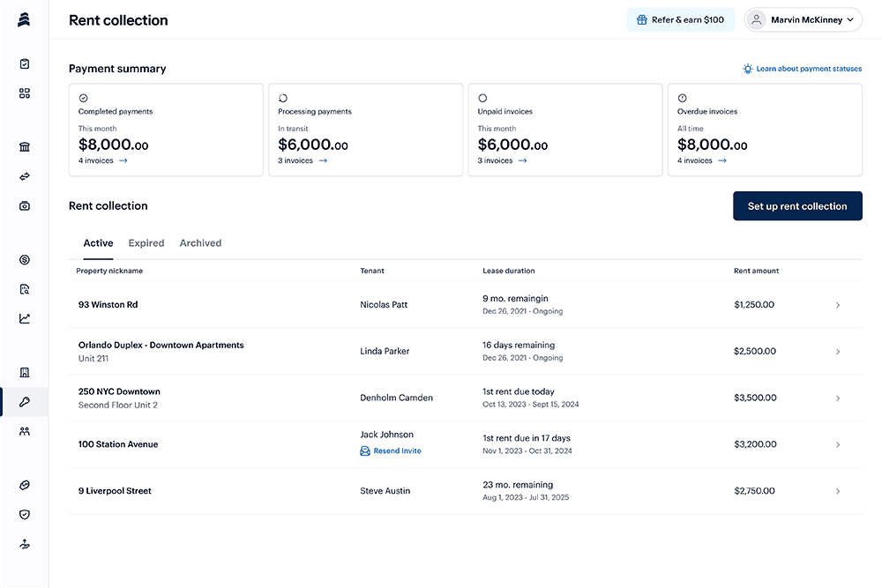
Task: Click the analytics chart icon in sidebar
Action: (24, 318)
